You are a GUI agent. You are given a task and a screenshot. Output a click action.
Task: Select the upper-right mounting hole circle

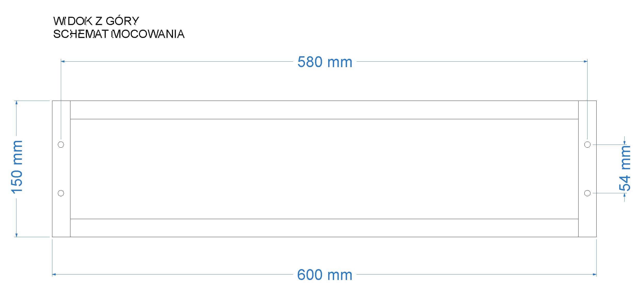pos(587,145)
